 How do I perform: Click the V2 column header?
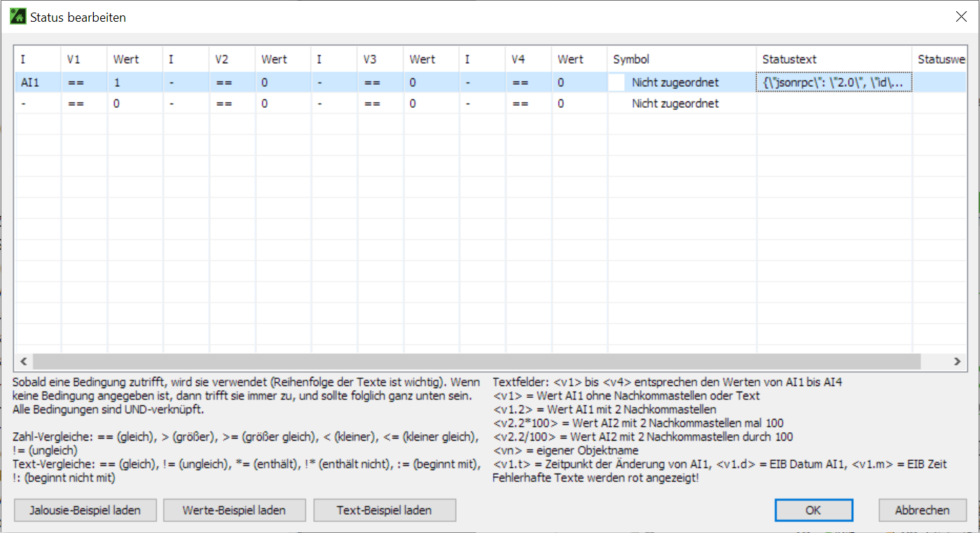coord(233,60)
